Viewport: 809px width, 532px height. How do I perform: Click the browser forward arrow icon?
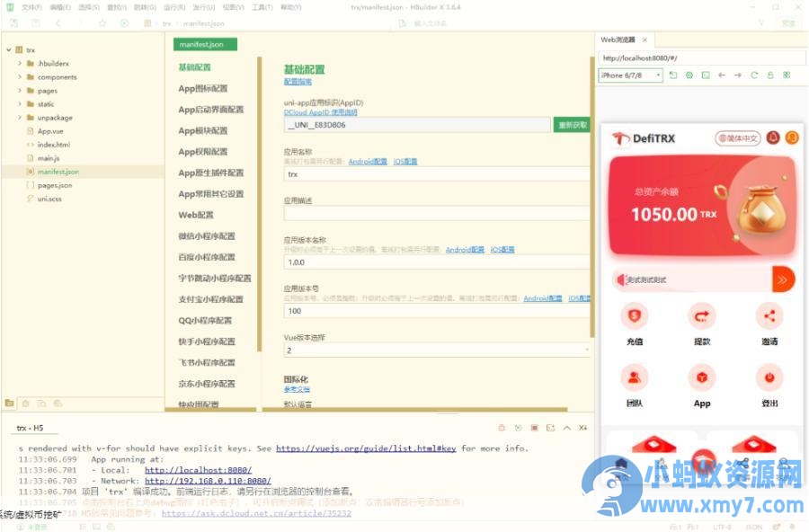(738, 75)
